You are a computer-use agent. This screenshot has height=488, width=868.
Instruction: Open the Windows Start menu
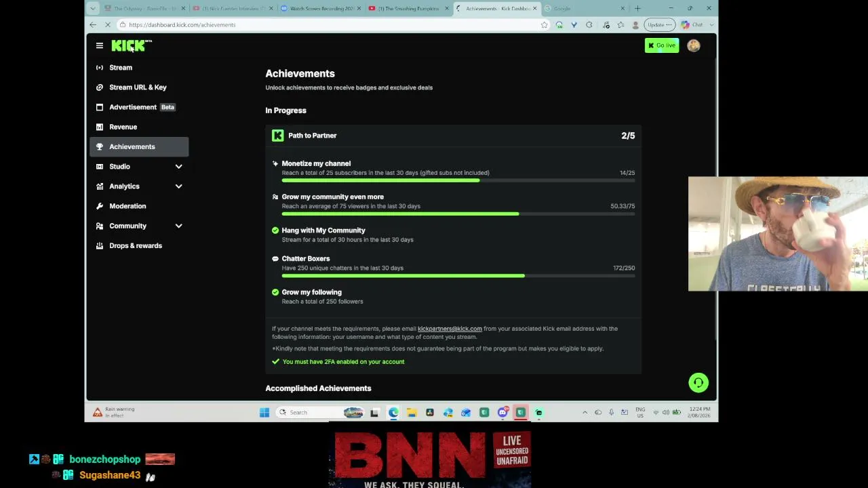tap(264, 412)
